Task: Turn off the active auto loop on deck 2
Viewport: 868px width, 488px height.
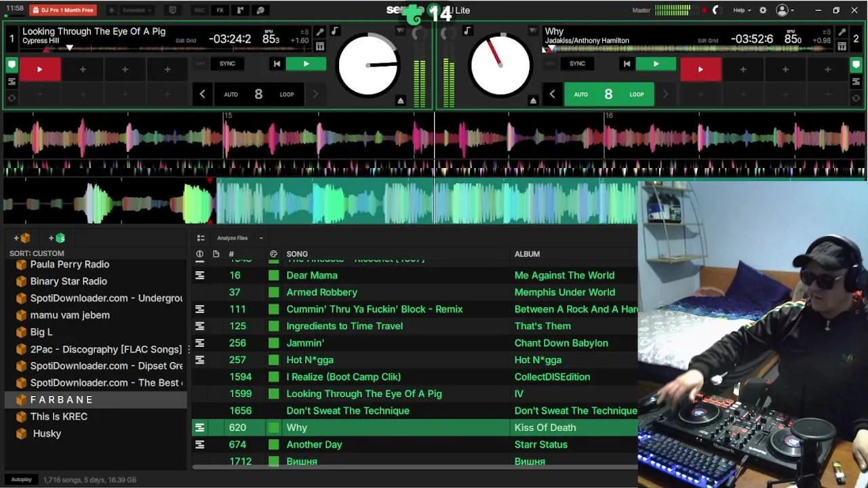Action: coord(608,94)
